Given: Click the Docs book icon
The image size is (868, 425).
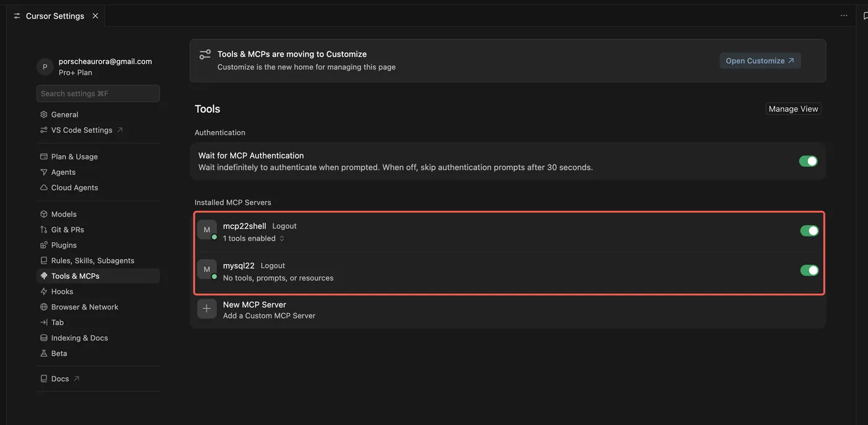Looking at the screenshot, I should pyautogui.click(x=43, y=378).
